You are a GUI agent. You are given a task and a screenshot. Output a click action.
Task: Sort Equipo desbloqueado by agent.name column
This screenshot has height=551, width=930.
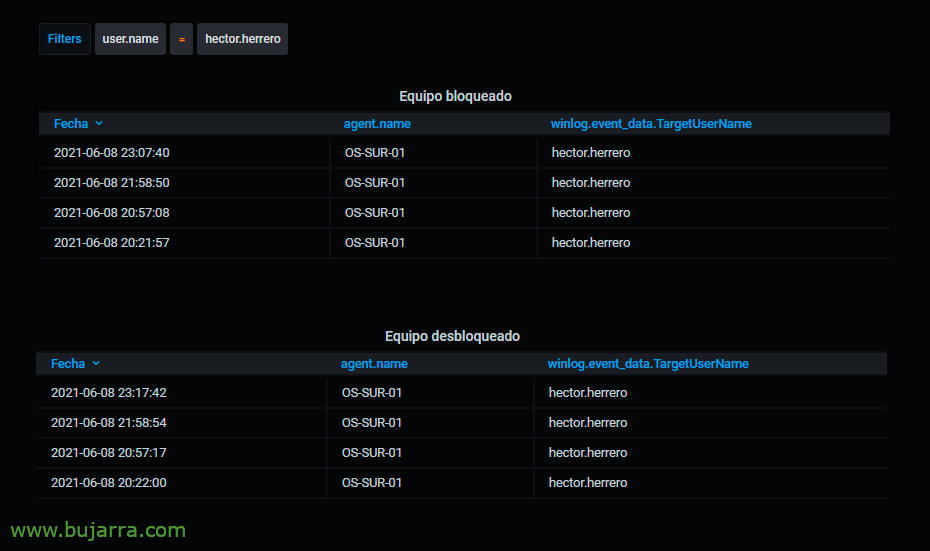pyautogui.click(x=374, y=364)
